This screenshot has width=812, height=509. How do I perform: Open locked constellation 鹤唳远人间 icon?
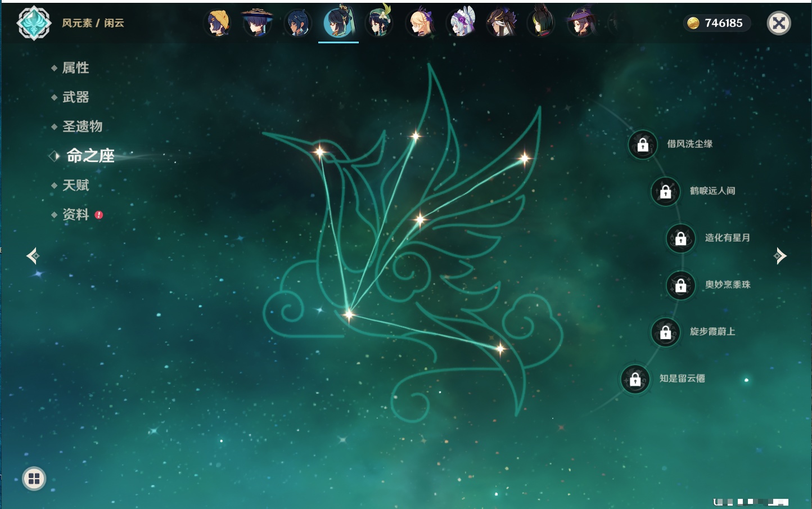[x=665, y=191]
